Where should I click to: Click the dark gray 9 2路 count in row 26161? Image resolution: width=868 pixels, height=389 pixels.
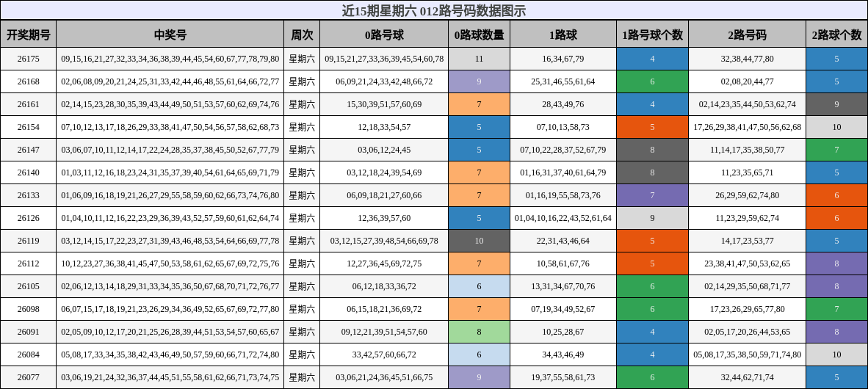click(837, 104)
